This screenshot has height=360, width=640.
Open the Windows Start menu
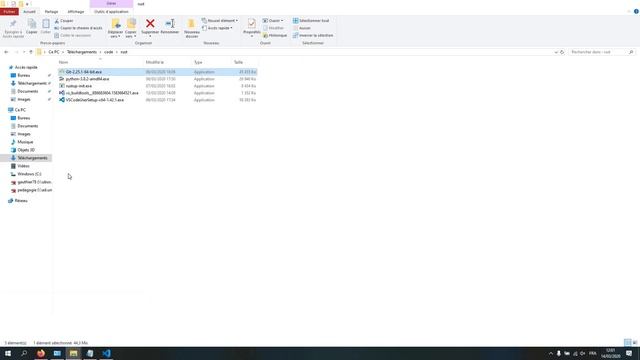[x=8, y=353]
